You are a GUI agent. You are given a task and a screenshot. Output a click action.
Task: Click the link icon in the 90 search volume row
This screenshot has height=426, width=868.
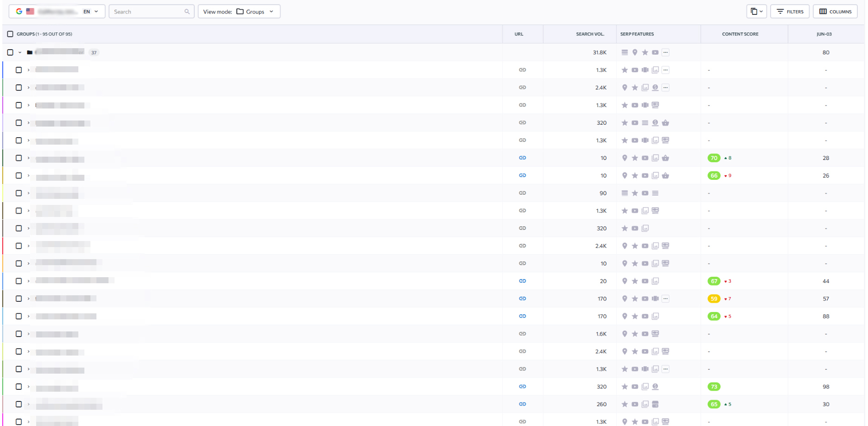tap(522, 193)
